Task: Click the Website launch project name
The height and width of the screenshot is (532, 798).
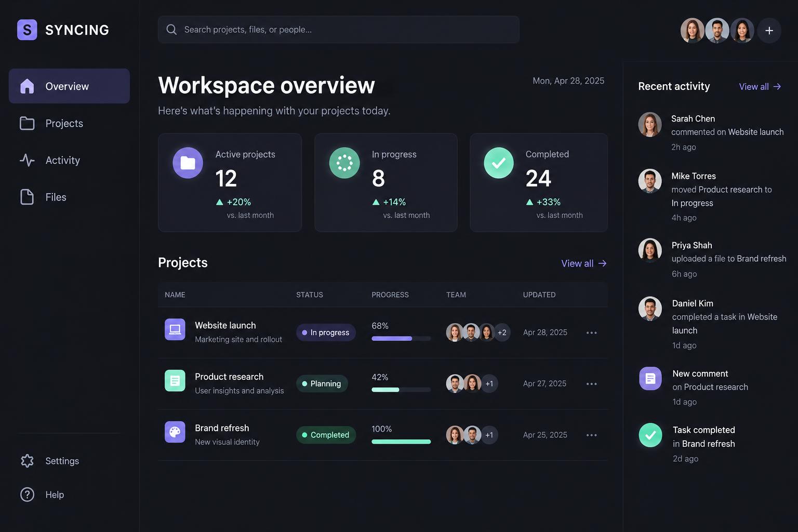Action: click(x=225, y=325)
